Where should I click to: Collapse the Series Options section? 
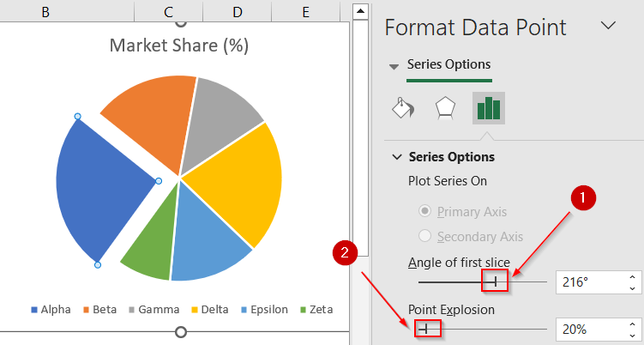pyautogui.click(x=397, y=157)
